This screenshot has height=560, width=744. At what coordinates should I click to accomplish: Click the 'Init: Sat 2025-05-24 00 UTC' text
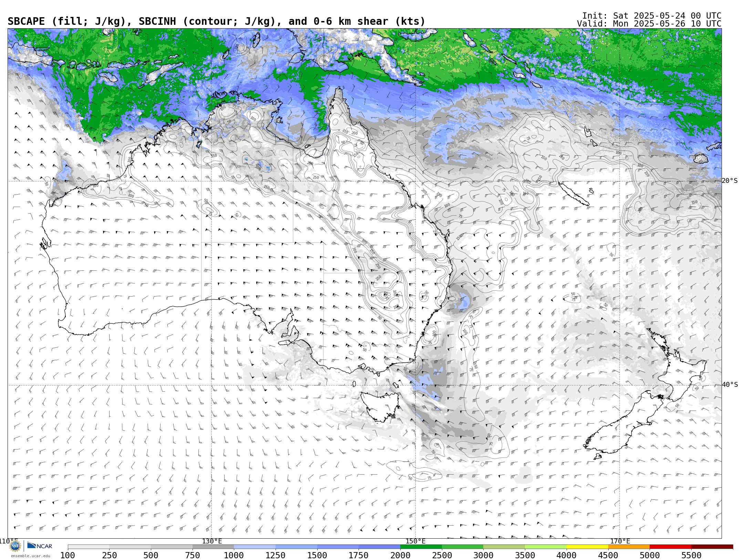click(652, 16)
